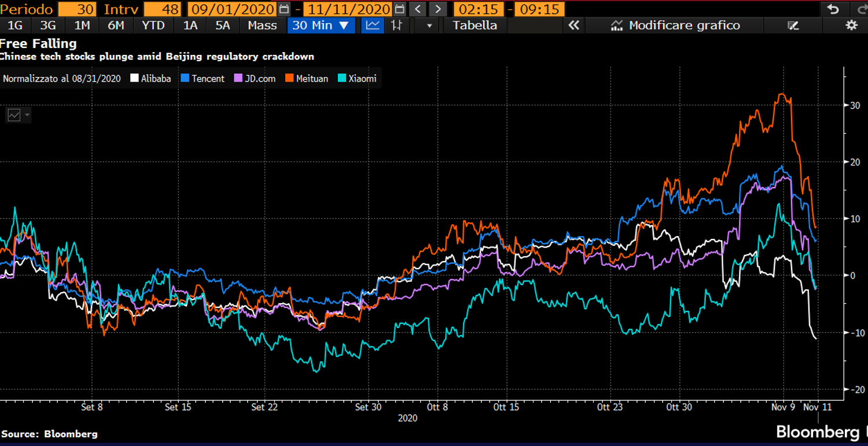Edit the start date field 09/01/2020

click(233, 9)
